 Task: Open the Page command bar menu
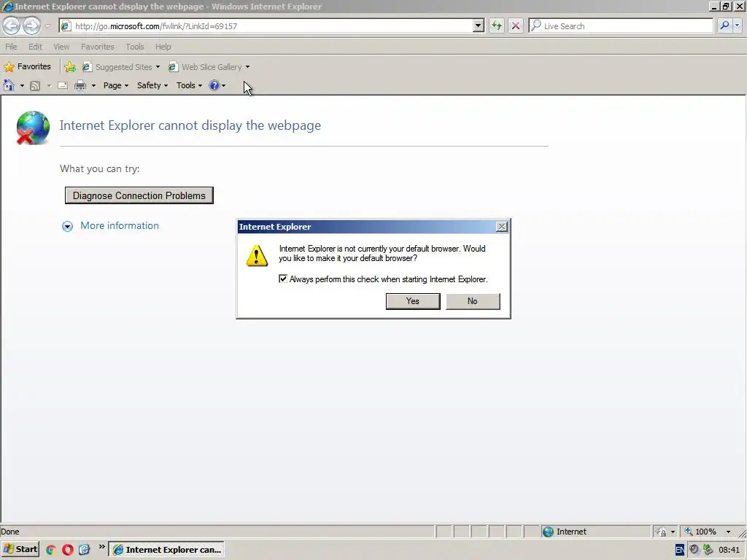(116, 86)
